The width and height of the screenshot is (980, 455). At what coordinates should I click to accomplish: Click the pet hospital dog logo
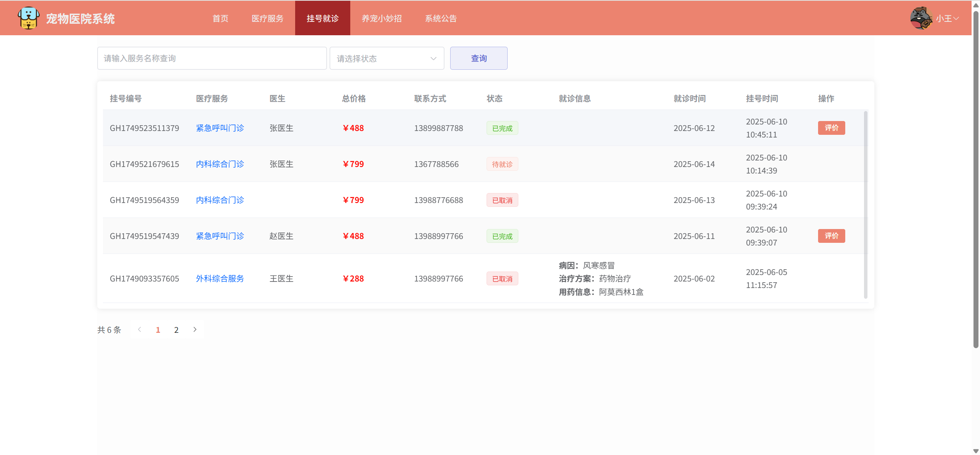pos(28,18)
